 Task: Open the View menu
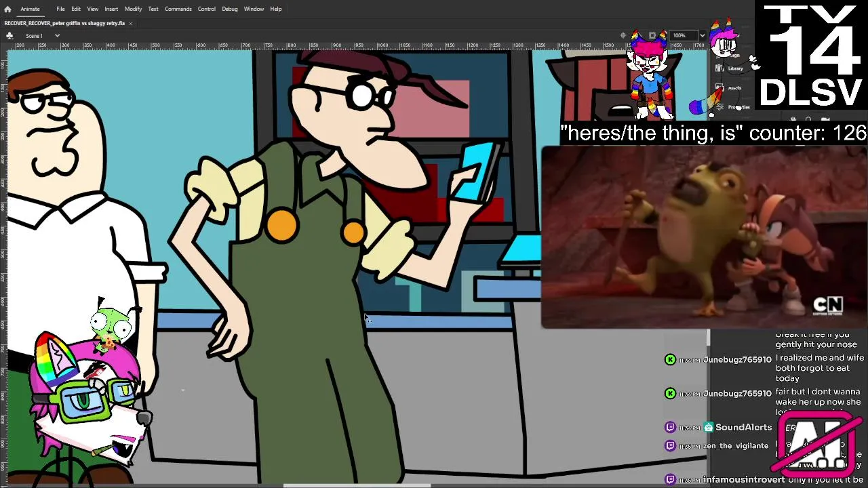click(x=92, y=9)
